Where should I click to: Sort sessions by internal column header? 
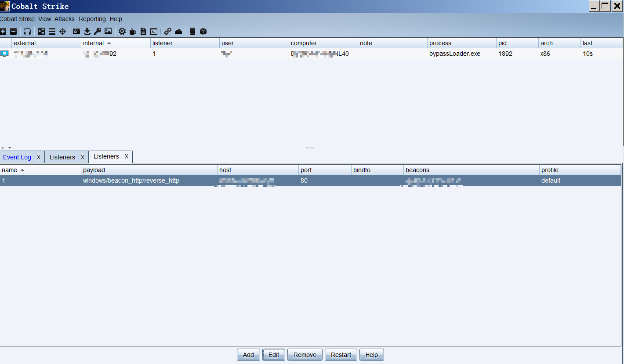[116, 43]
